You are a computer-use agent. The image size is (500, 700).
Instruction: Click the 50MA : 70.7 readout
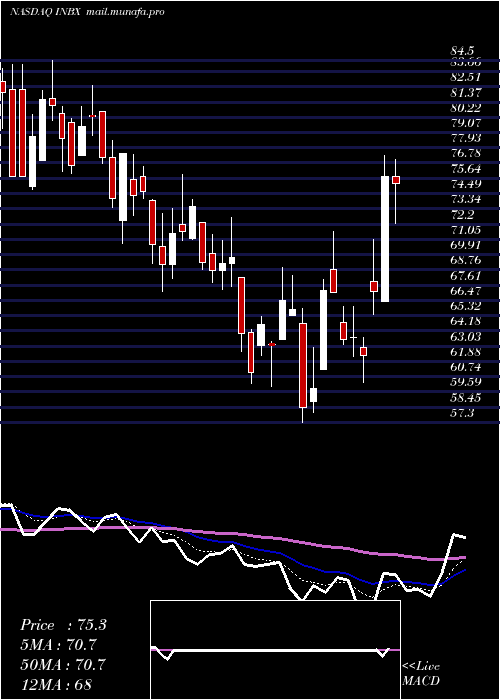click(62, 665)
